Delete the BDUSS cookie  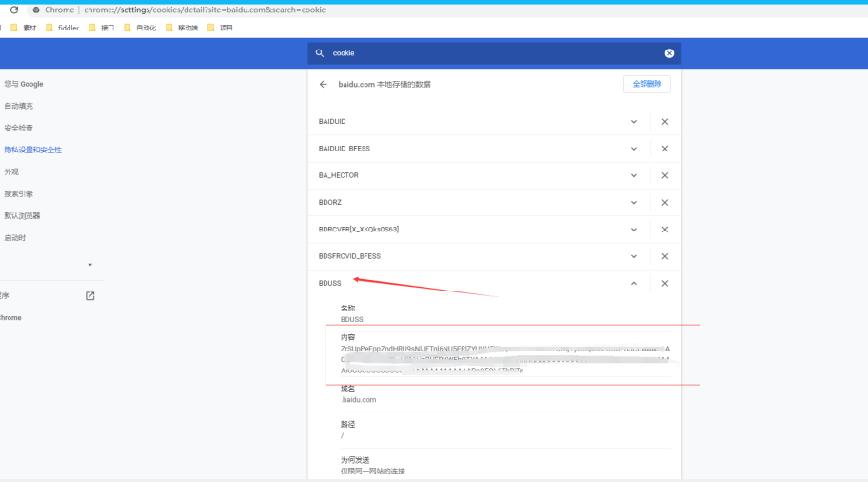pyautogui.click(x=665, y=283)
